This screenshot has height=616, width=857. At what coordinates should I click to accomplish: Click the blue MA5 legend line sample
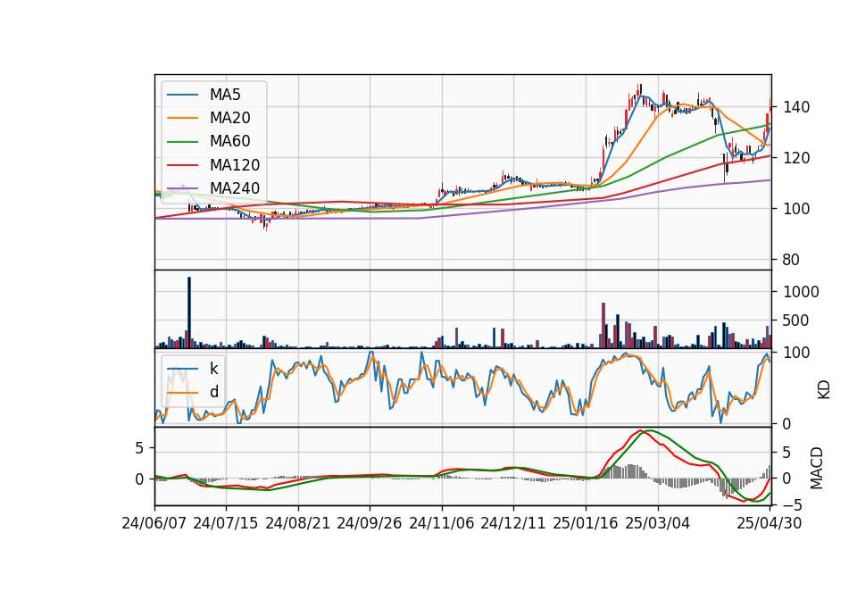pos(182,95)
